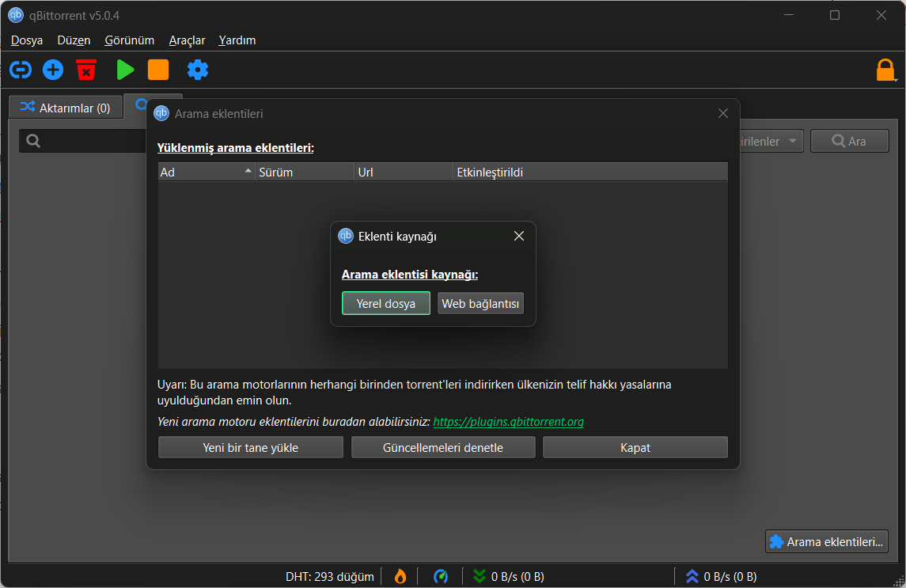The image size is (906, 588).
Task: Toggle alternative speed limits speedometer icon
Action: [x=441, y=576]
